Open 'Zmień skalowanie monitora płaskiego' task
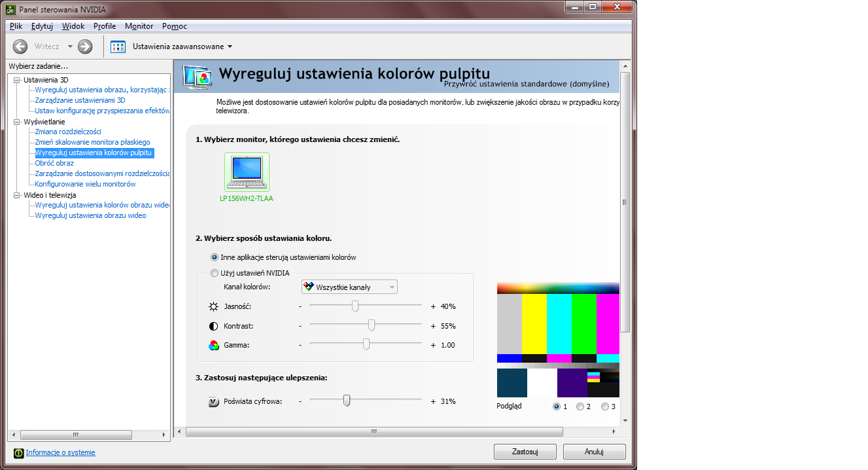 [92, 142]
